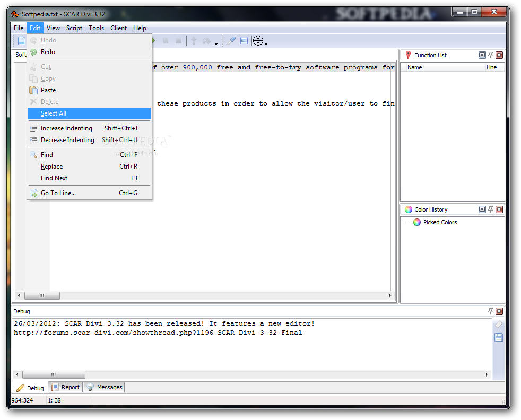Maximize the Function List panel
The height and width of the screenshot is (420, 521).
[x=482, y=55]
